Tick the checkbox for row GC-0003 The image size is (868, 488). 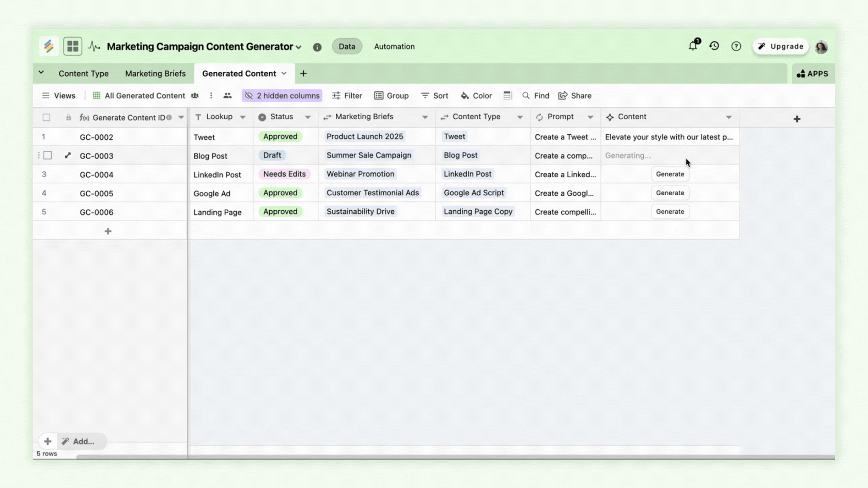(x=48, y=155)
